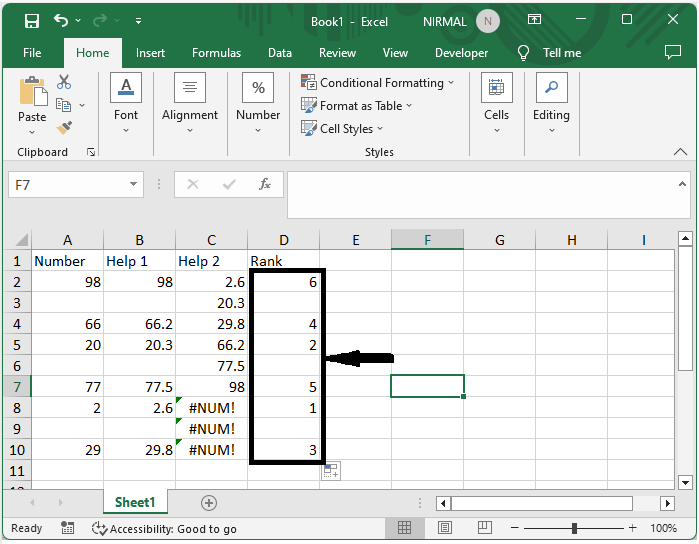Screen dimensions: 699x544
Task: Select Normal view in status bar
Action: click(x=405, y=528)
